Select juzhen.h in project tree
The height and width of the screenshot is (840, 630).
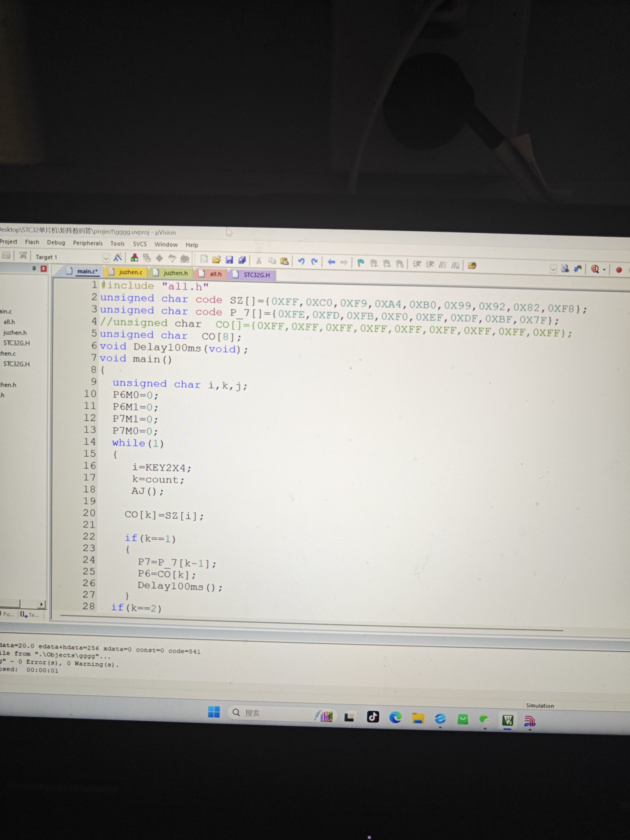(x=15, y=333)
